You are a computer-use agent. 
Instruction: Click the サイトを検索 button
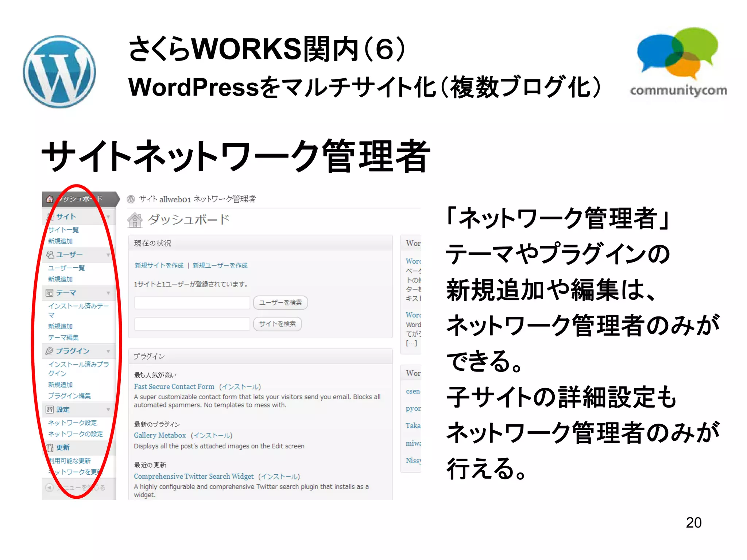[278, 324]
